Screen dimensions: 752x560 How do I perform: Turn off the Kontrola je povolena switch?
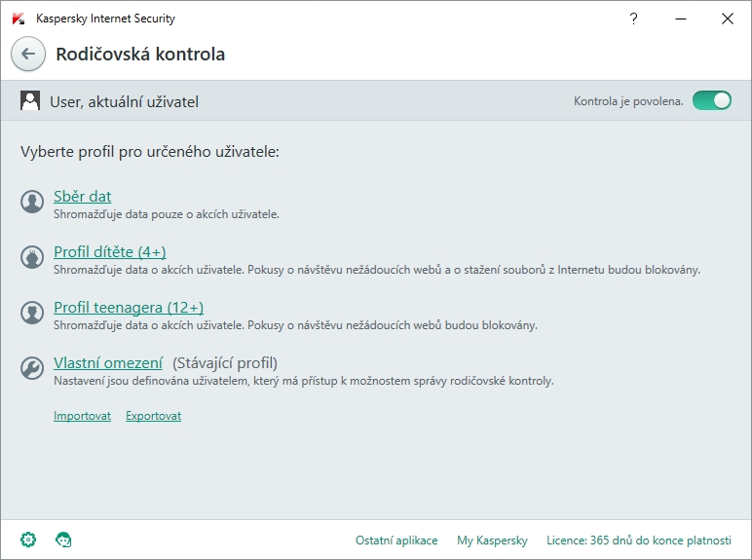(x=712, y=100)
